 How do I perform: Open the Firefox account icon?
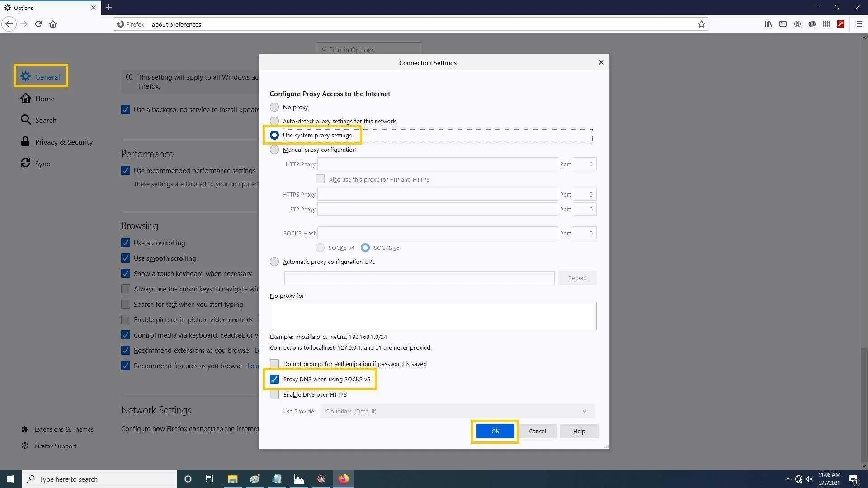pos(797,24)
